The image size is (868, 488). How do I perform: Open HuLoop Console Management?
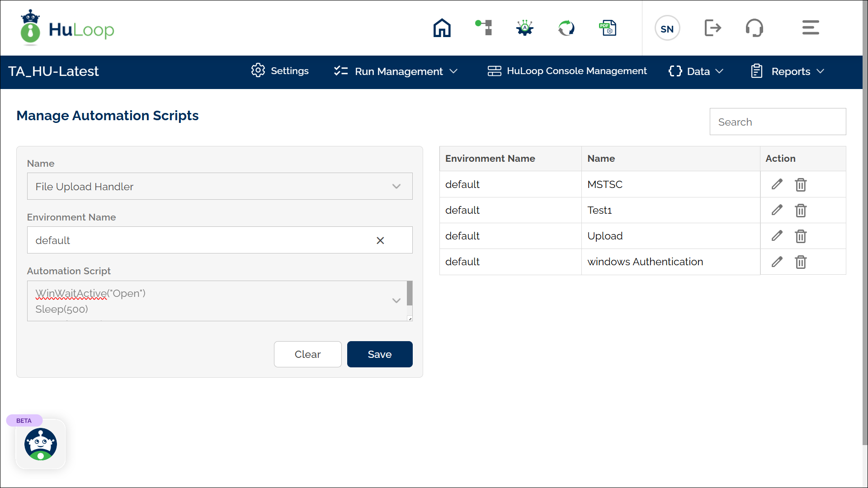pyautogui.click(x=567, y=71)
